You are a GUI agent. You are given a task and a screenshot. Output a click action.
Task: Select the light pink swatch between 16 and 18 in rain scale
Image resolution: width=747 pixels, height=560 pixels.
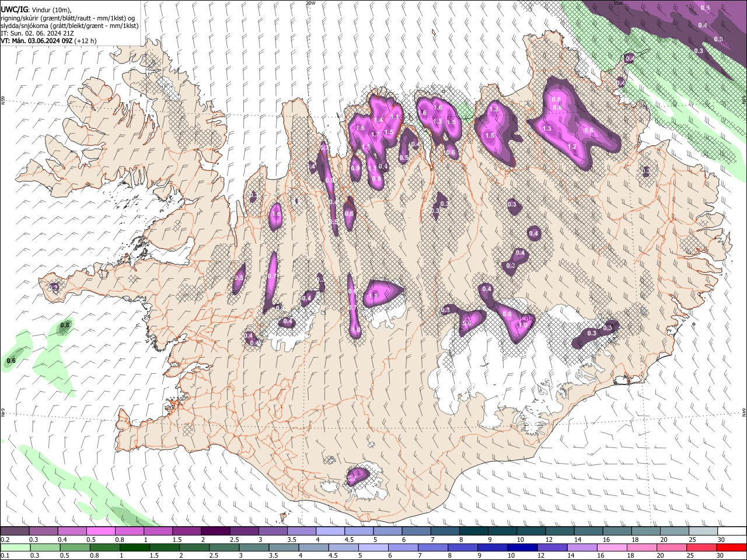pos(612,548)
